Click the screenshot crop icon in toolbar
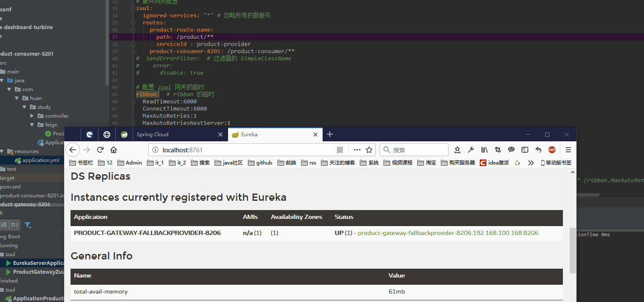 tap(498, 150)
